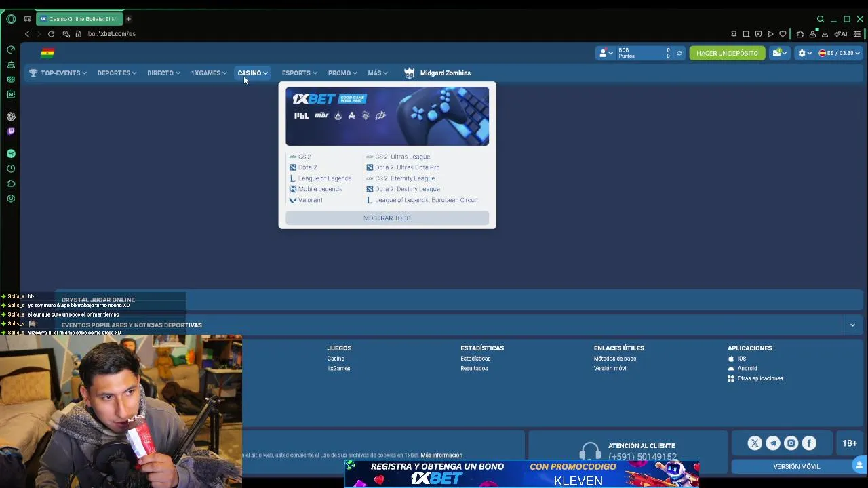Open browser downloads icon
The height and width of the screenshot is (488, 868).
[x=825, y=34]
